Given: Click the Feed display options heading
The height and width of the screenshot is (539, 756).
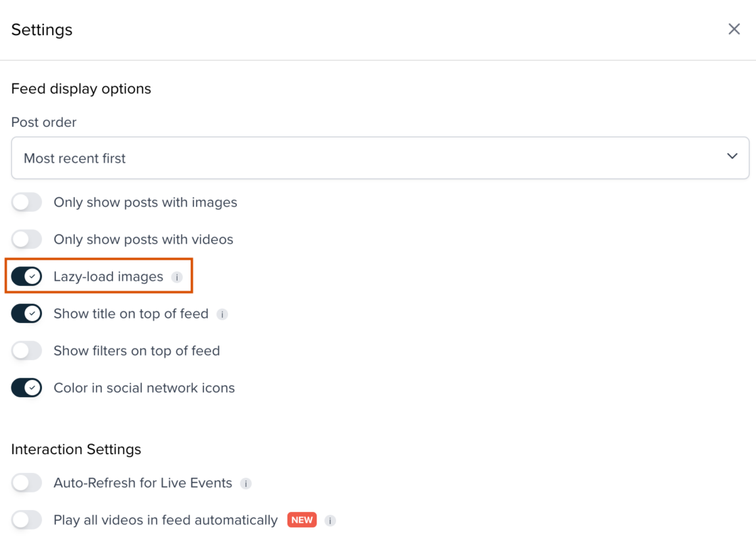Looking at the screenshot, I should tap(81, 89).
